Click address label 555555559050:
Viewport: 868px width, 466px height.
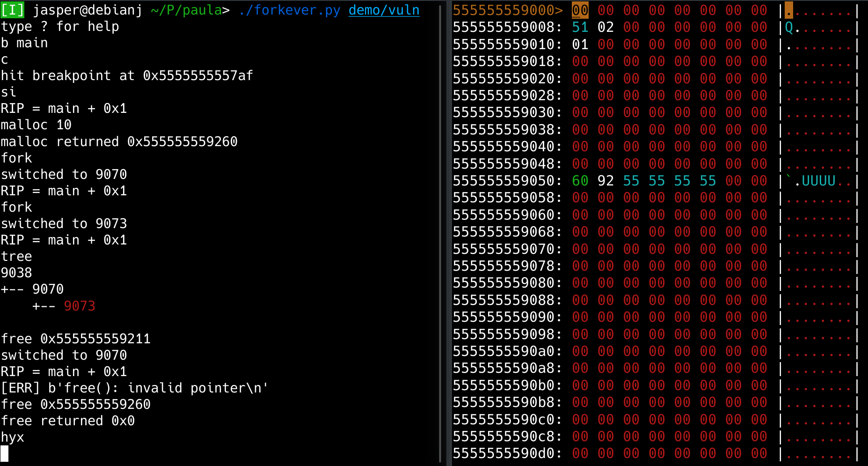[x=508, y=181]
